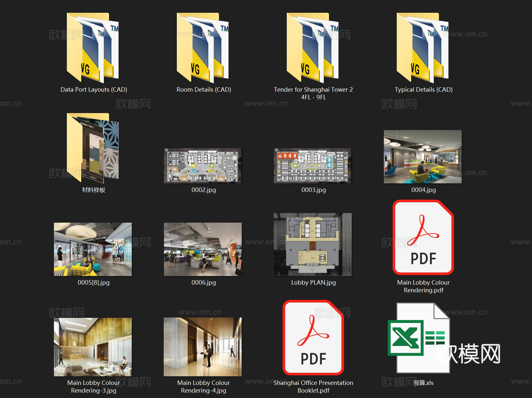
Task: Click the 'Typical Details (CAD)' name label
Action: pos(424,90)
